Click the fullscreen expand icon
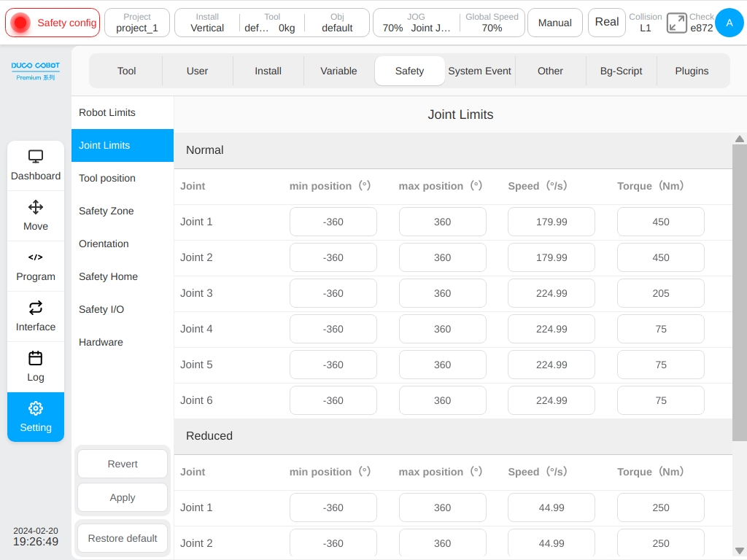The image size is (747, 560). (676, 23)
